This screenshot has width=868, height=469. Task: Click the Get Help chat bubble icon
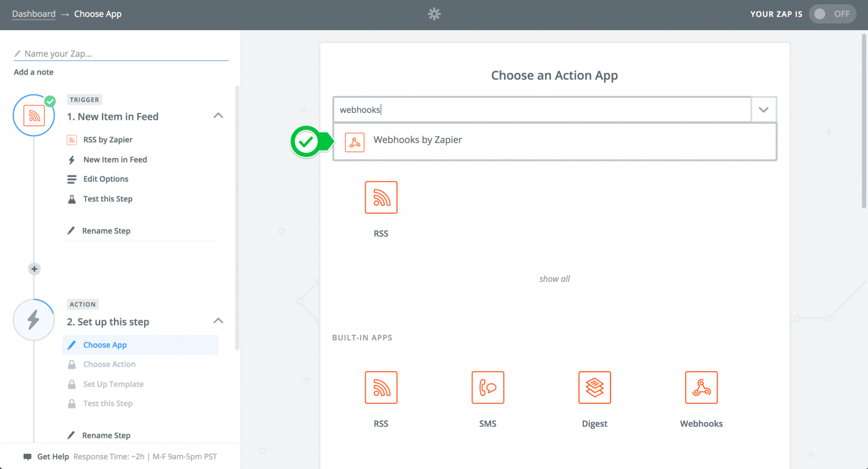27,457
